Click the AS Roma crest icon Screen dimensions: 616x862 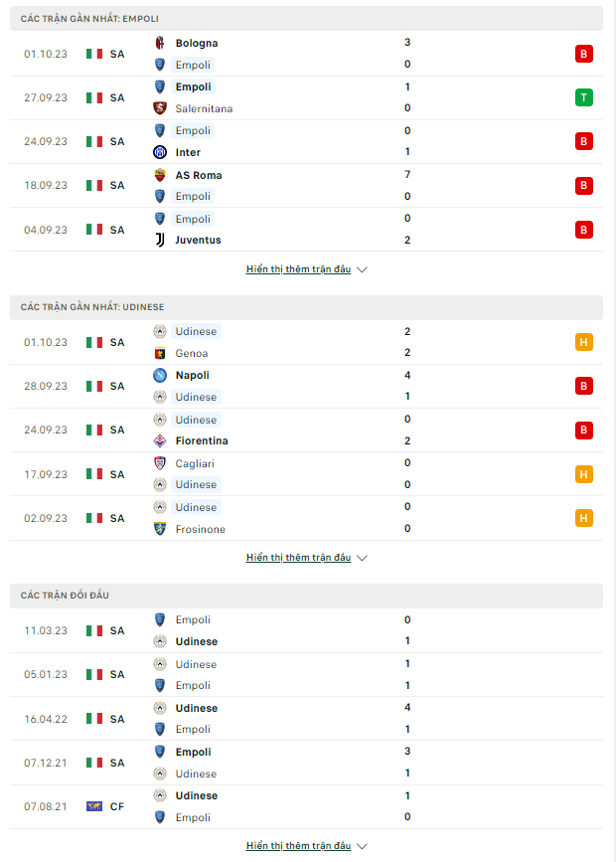click(159, 175)
